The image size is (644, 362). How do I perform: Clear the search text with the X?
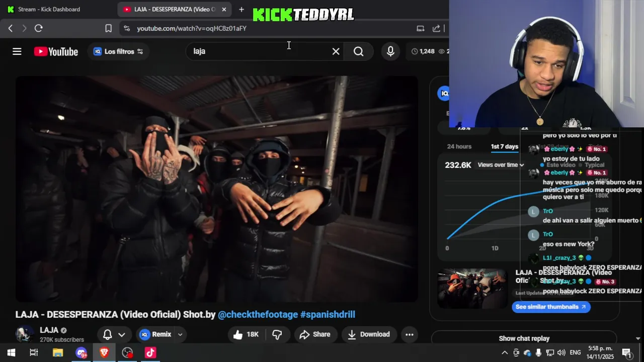(x=336, y=51)
